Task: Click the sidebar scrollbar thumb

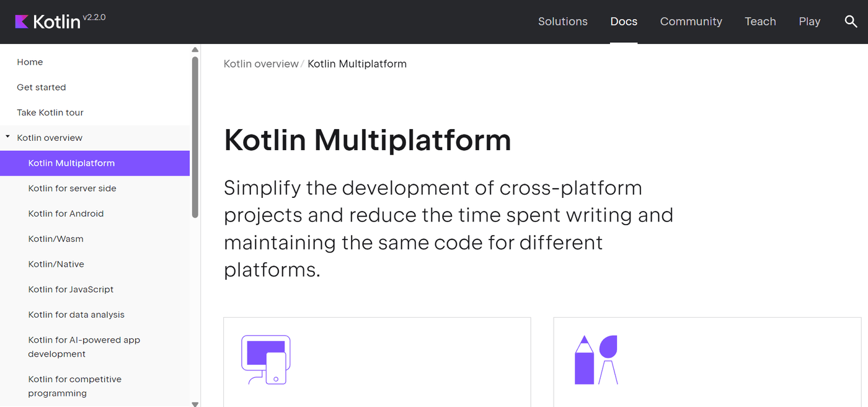Action: pyautogui.click(x=195, y=137)
